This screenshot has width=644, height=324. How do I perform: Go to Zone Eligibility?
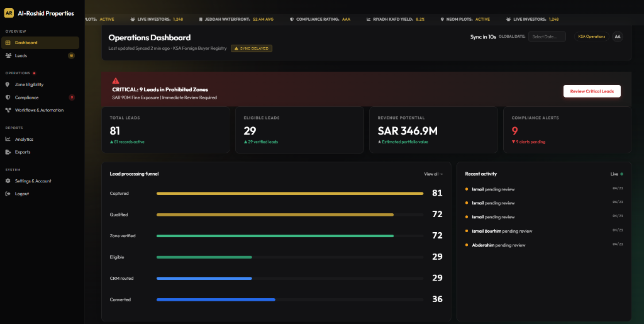(x=40, y=84)
